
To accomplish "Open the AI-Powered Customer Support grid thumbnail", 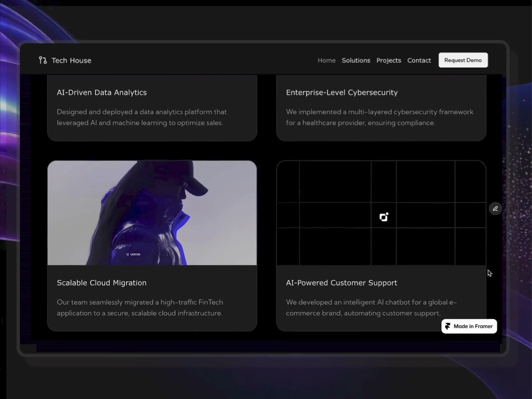I will [x=381, y=213].
